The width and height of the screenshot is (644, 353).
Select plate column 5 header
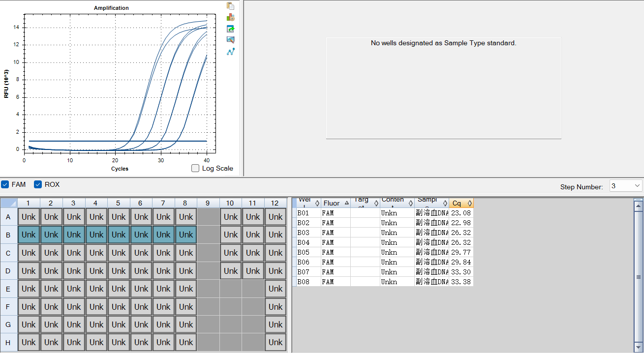tap(119, 203)
